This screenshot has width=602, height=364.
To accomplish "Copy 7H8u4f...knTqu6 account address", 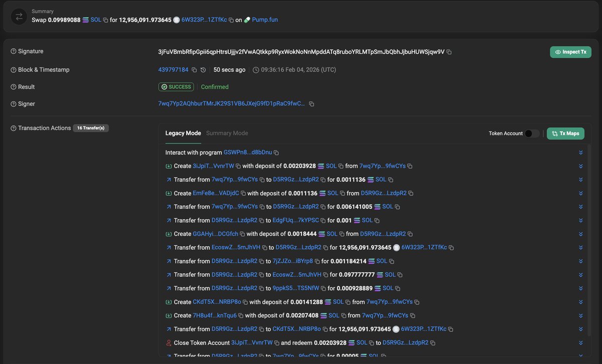I will click(x=241, y=316).
